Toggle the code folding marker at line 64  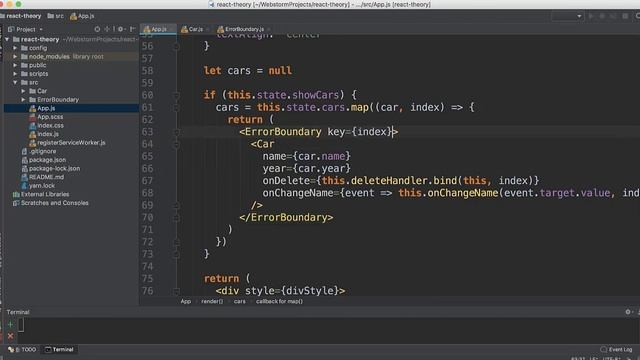(176, 144)
